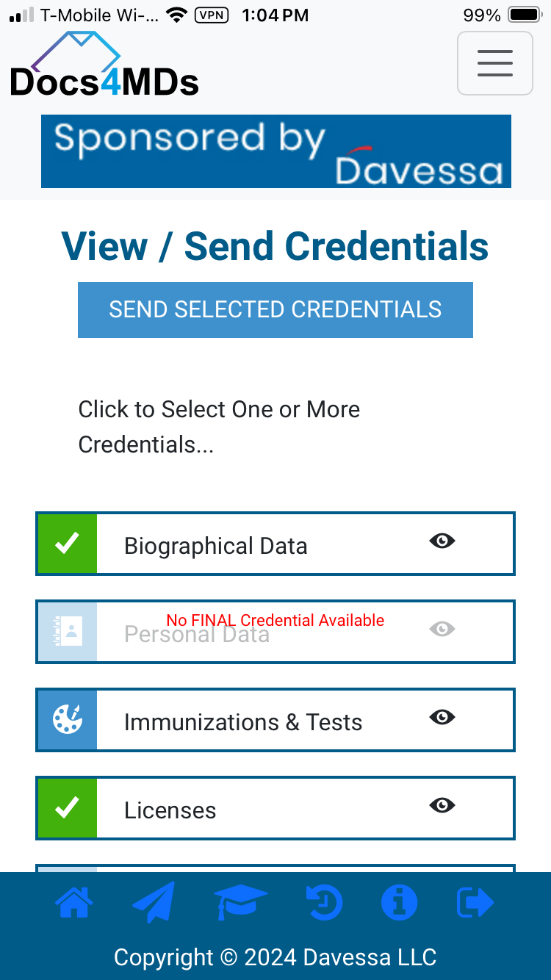551x980 pixels.
Task: Tap the Personal Data address book icon
Action: [68, 632]
